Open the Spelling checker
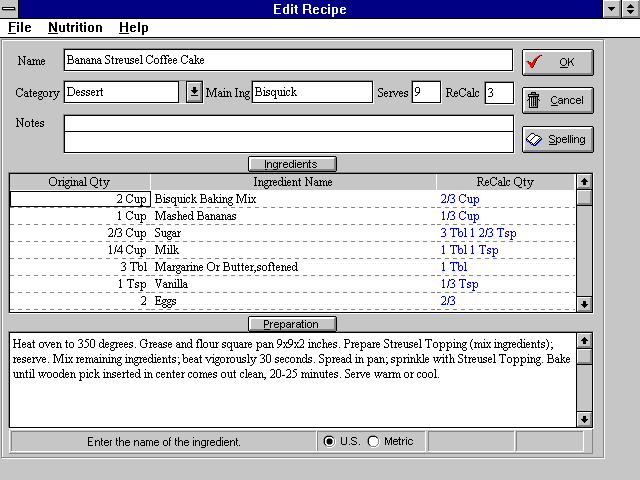Screen dimensions: 640x480 [x=557, y=139]
